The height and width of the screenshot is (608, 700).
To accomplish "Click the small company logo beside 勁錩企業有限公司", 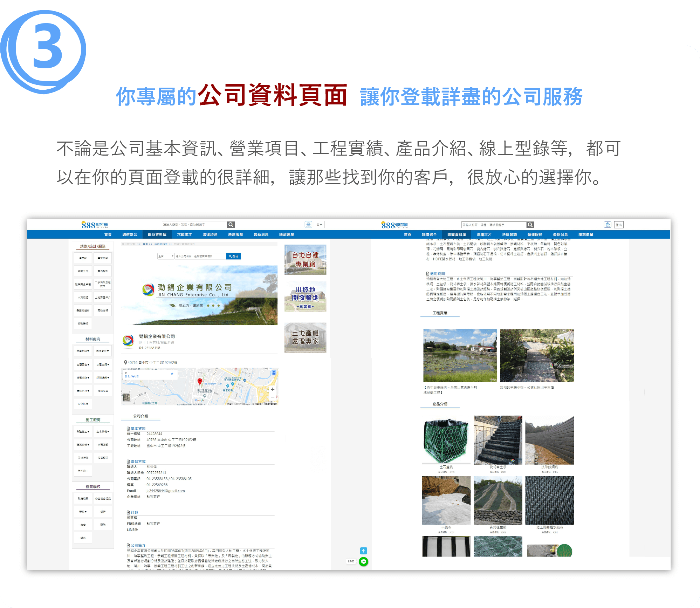I will 128,341.
